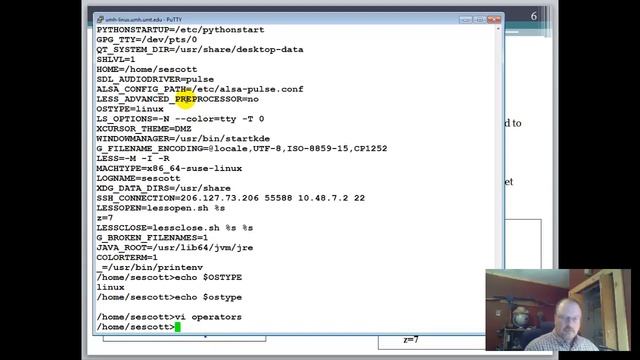The image size is (640, 360).
Task: Maximize the PuTTY window
Action: click(479, 20)
